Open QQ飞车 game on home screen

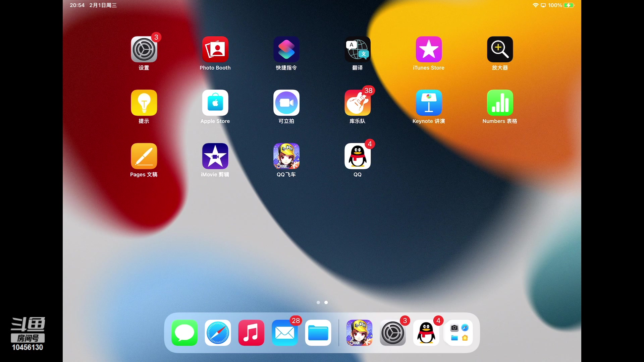pyautogui.click(x=286, y=156)
